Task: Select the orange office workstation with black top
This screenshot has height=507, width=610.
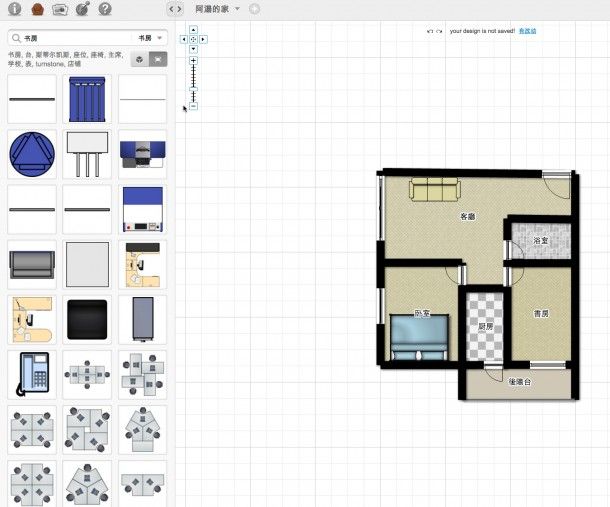Action: pyautogui.click(x=142, y=265)
